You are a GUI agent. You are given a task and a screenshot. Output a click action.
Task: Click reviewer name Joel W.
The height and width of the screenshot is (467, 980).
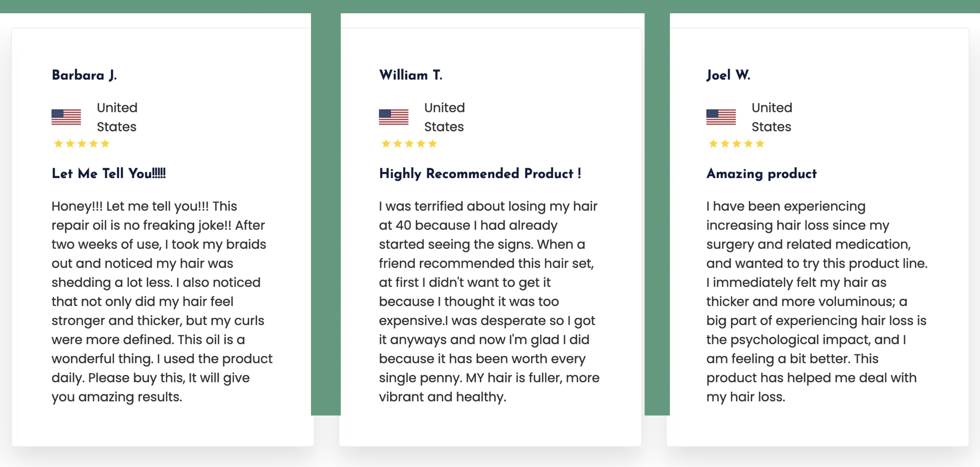click(x=728, y=75)
